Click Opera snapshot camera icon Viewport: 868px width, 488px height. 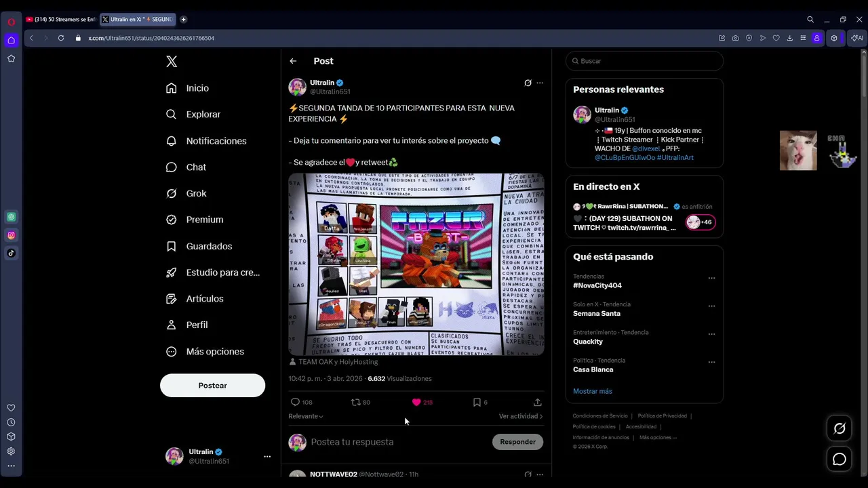point(736,38)
